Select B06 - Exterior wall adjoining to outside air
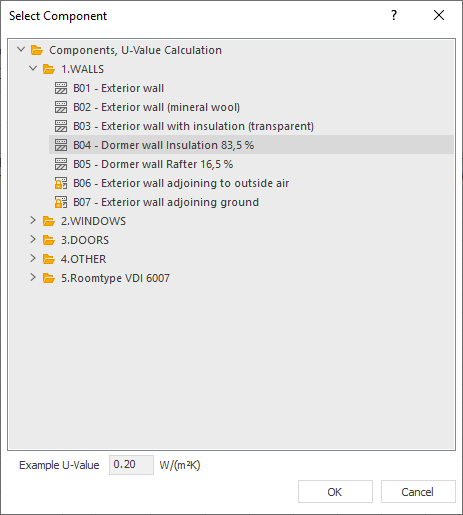The width and height of the screenshot is (463, 515). coord(181,183)
